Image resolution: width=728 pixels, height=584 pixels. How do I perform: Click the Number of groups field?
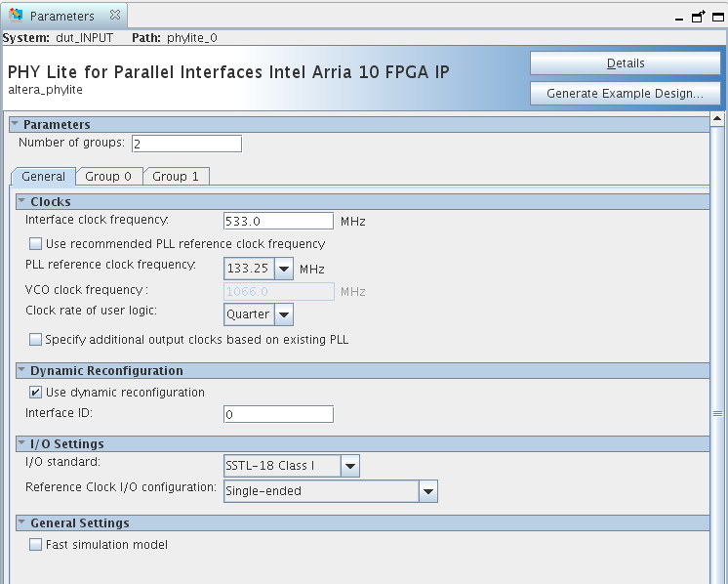(186, 144)
